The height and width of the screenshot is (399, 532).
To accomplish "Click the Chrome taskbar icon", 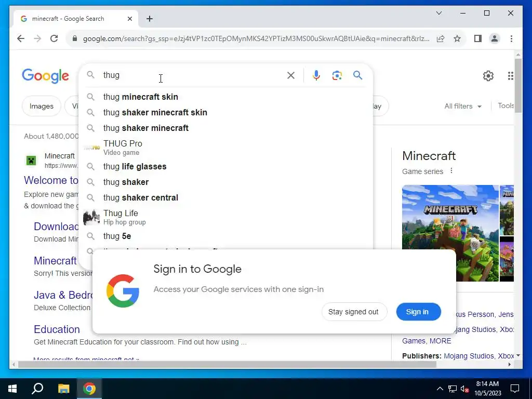I will (89, 389).
